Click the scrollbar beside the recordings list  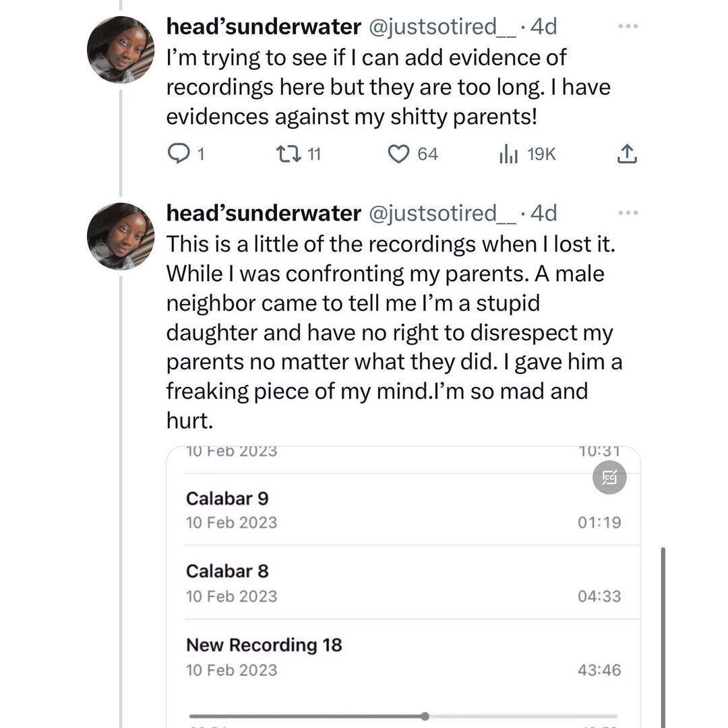(663, 634)
